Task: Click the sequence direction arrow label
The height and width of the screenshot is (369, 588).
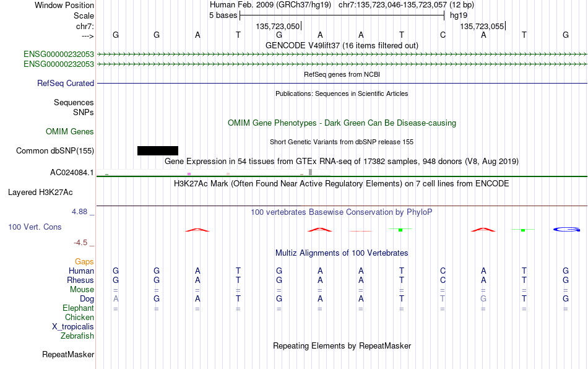Action: 88,36
